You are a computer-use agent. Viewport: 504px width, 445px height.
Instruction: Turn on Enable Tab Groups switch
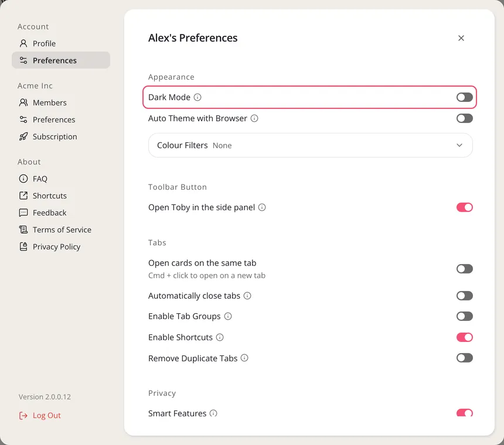[465, 316]
